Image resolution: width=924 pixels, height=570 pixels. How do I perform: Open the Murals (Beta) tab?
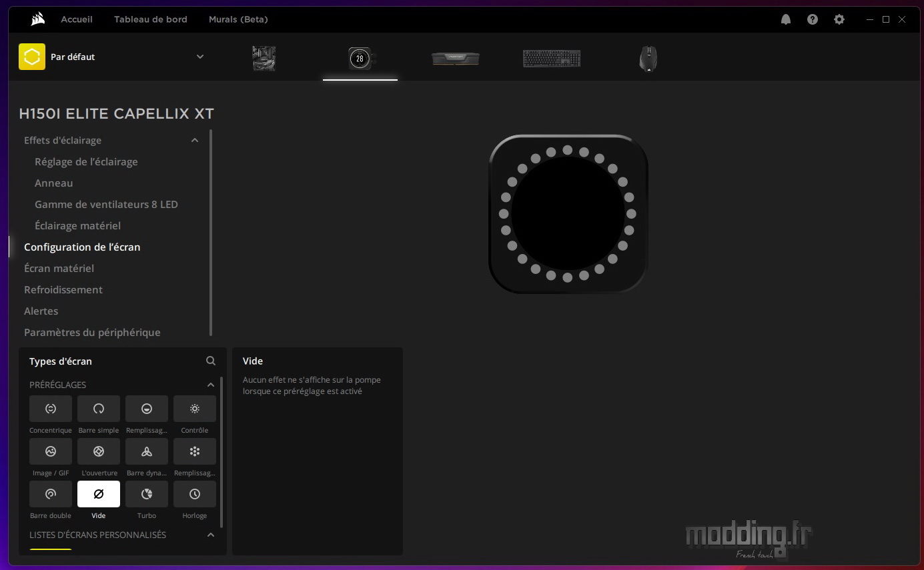(238, 19)
